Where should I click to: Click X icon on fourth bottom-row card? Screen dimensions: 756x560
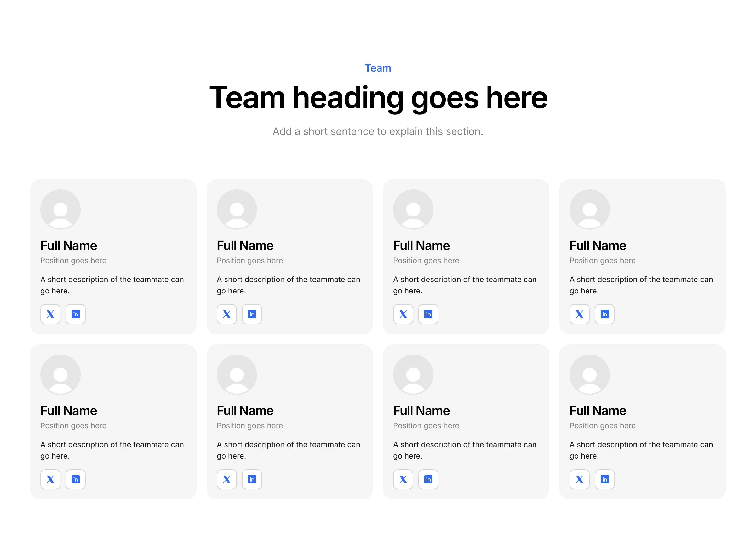(x=580, y=479)
